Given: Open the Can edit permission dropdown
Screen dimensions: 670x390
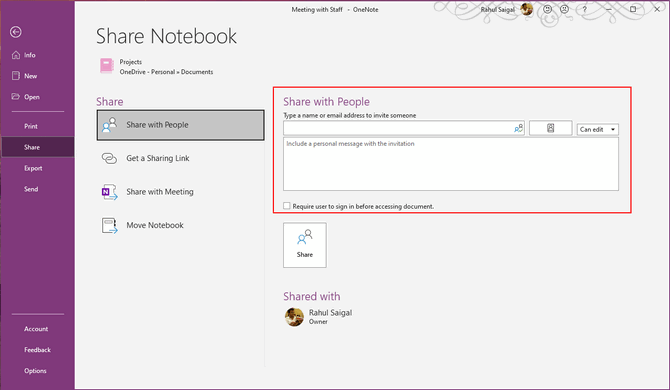Looking at the screenshot, I should tap(597, 129).
